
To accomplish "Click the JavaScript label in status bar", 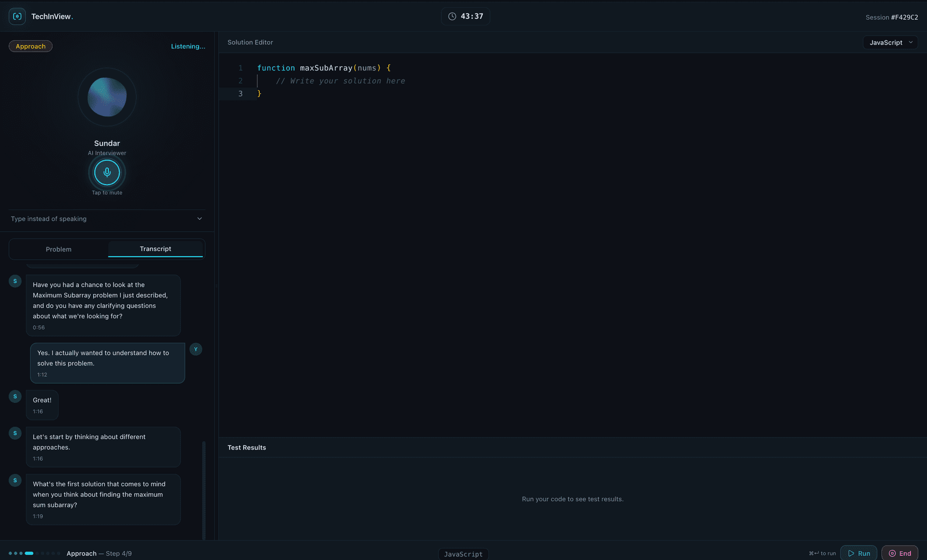I will [x=463, y=554].
